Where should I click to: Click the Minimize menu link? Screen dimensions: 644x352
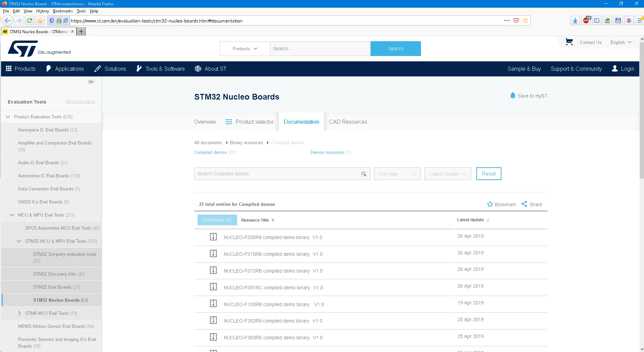coord(80,102)
